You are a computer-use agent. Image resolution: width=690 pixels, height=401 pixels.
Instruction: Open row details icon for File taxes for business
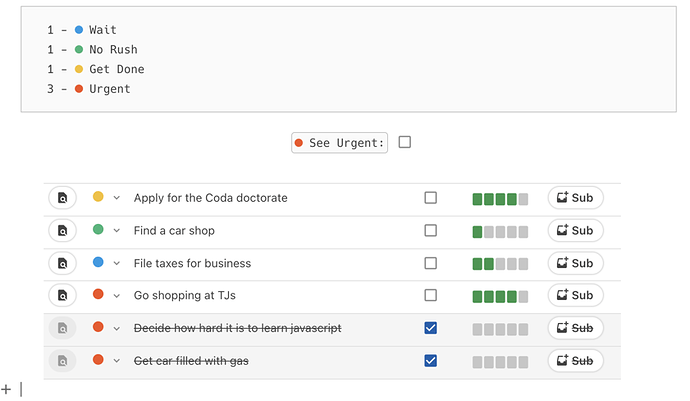click(x=62, y=264)
